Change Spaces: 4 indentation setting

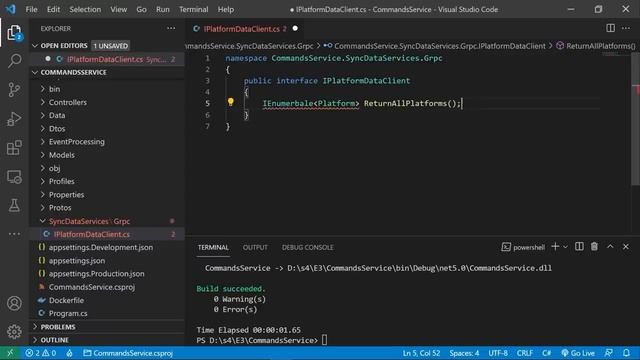click(x=464, y=353)
